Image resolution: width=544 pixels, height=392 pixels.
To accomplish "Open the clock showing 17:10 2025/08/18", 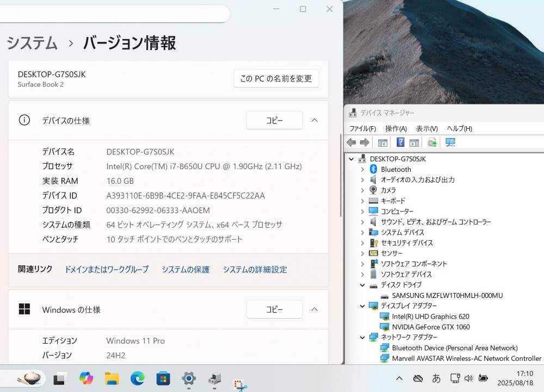I will [x=515, y=378].
